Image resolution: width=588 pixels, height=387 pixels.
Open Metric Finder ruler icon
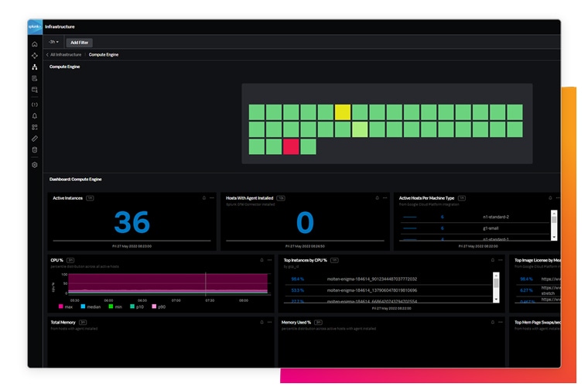[x=35, y=139]
